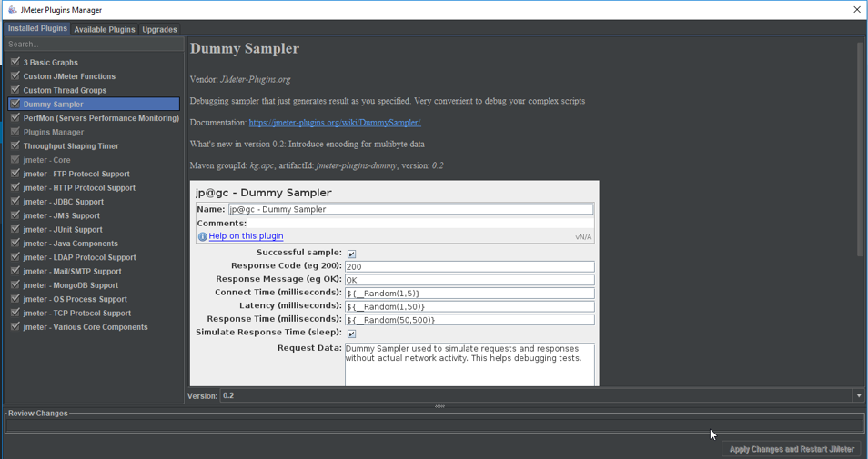Select Custom JMeter Functions plugin name
The width and height of the screenshot is (868, 459).
coord(69,76)
